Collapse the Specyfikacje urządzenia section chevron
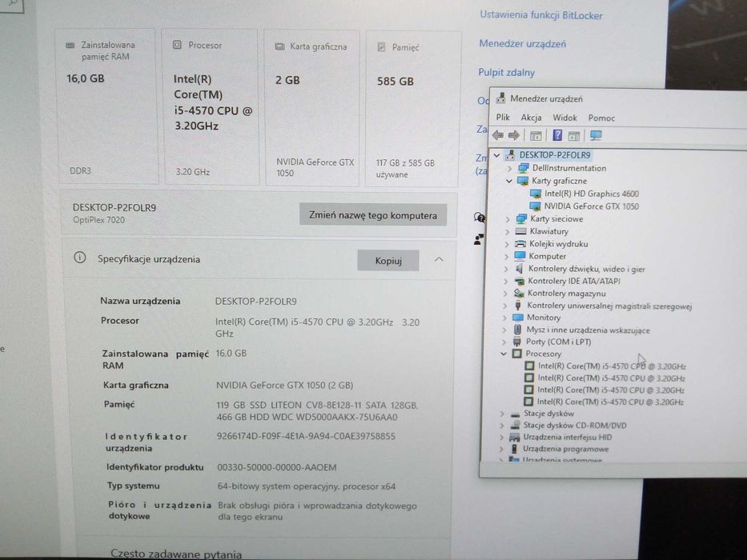 439,259
